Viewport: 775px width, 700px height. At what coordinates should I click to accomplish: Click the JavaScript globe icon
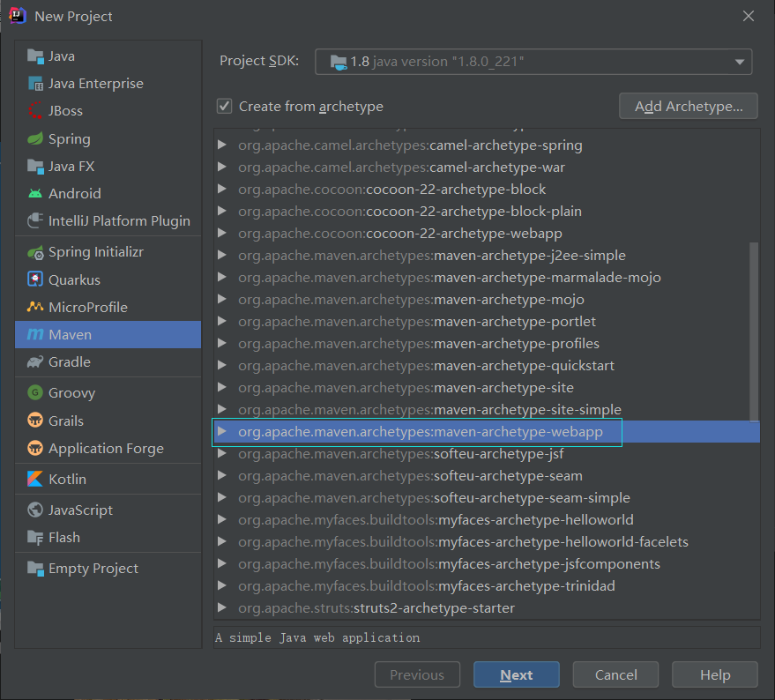coord(35,510)
